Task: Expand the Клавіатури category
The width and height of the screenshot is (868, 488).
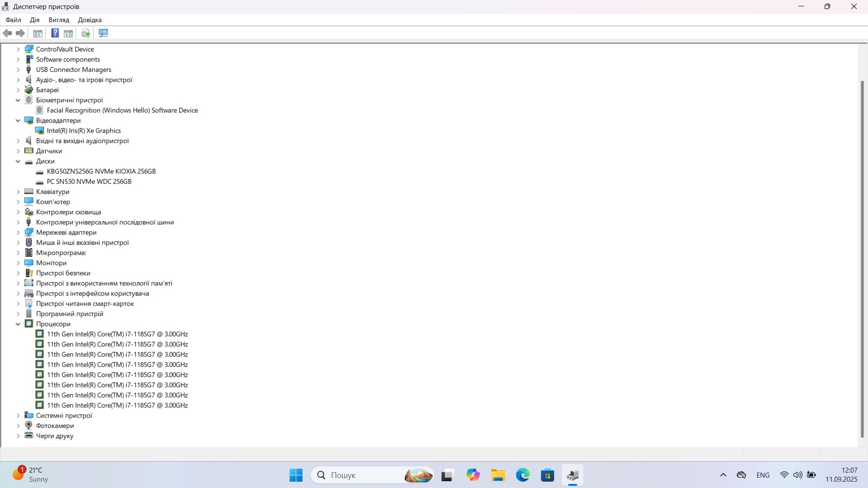Action: (18, 192)
